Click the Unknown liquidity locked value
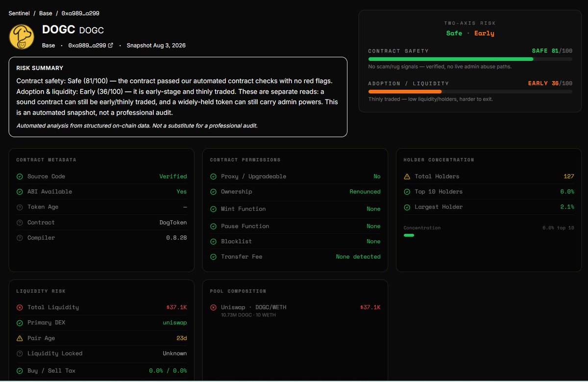 [x=175, y=354]
